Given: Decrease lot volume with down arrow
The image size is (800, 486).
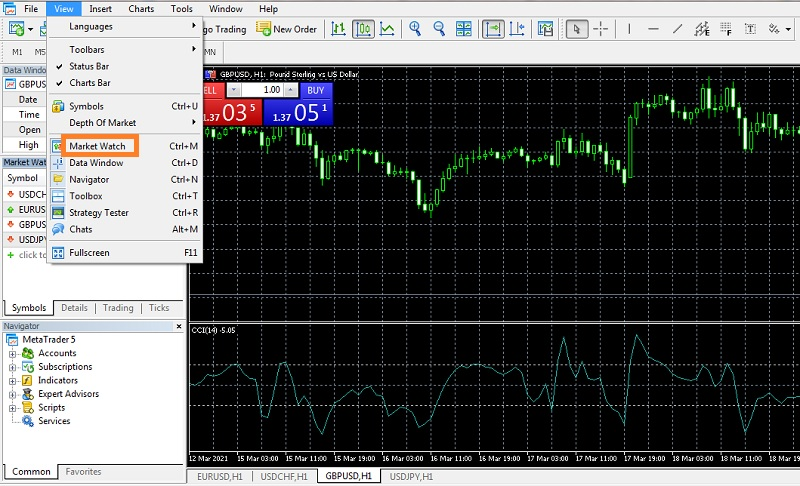Looking at the screenshot, I should (234, 90).
